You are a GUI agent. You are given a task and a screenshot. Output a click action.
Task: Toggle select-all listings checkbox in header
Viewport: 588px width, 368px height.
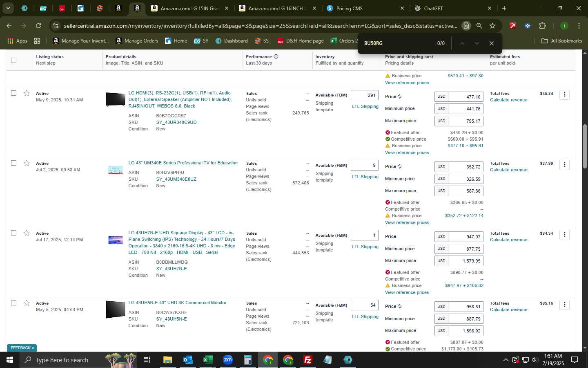13,60
